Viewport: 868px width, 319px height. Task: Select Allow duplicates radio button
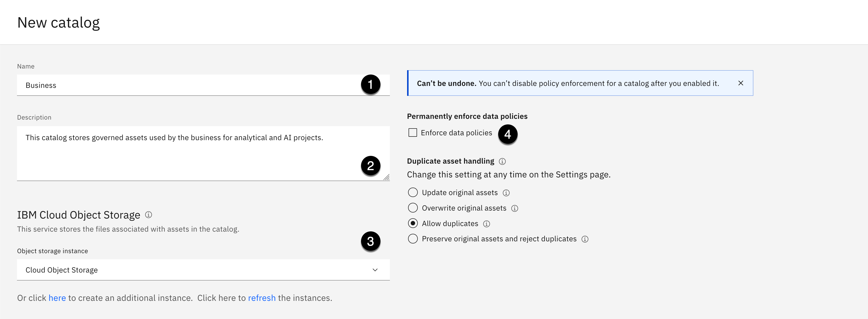[413, 223]
